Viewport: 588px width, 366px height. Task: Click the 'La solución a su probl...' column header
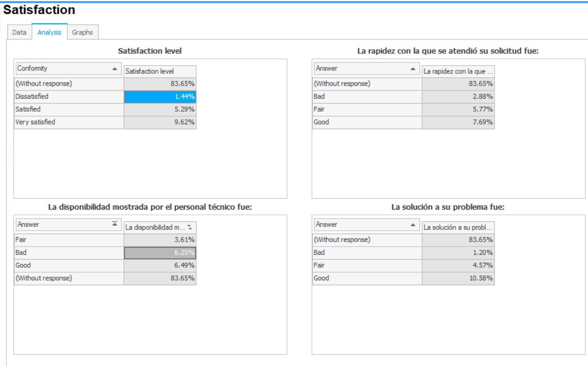(458, 227)
